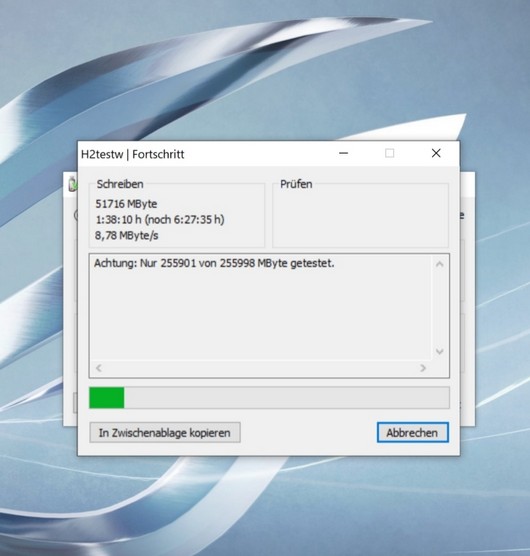Click the empty grey progress bar area
Image resolution: width=530 pixels, height=556 pixels.
(x=286, y=397)
